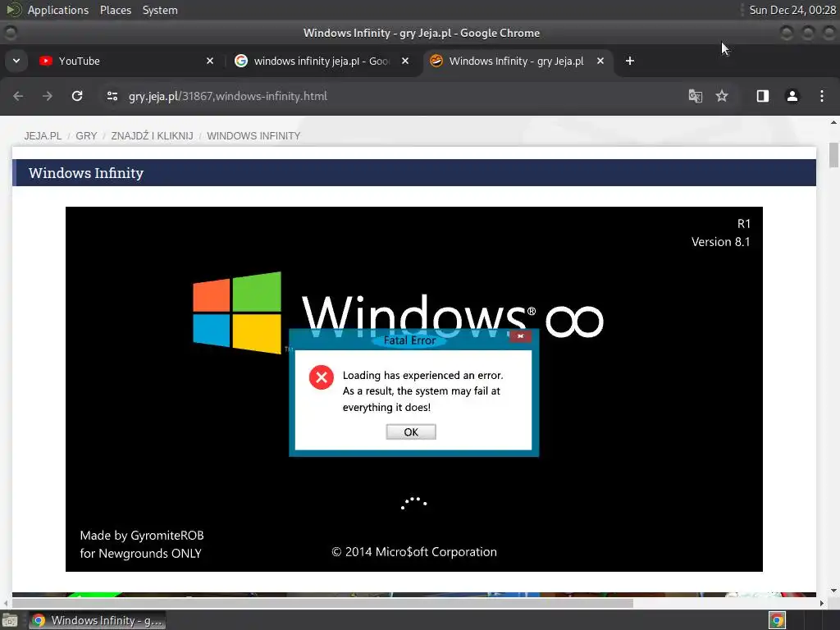The width and height of the screenshot is (840, 630).
Task: Switch to the YouTube tab
Action: (126, 61)
